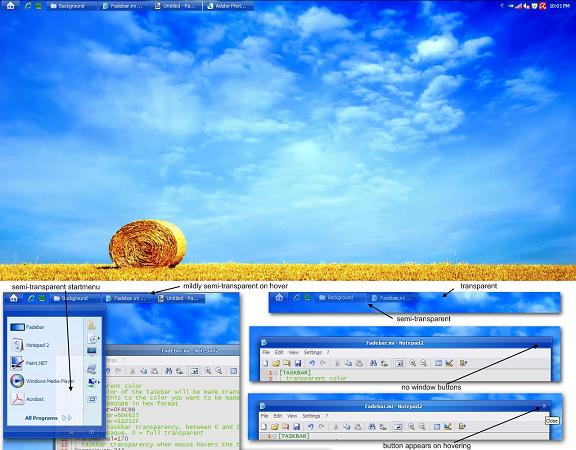This screenshot has width=576, height=450.
Task: Click Zoom In in the Notepad2 window behind the start menu
Action: tap(208, 371)
